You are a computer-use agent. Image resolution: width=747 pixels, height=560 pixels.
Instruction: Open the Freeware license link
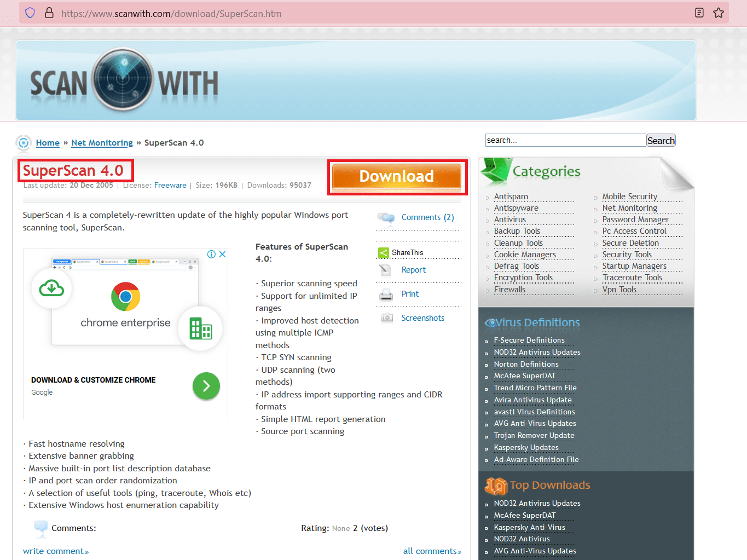(x=170, y=186)
